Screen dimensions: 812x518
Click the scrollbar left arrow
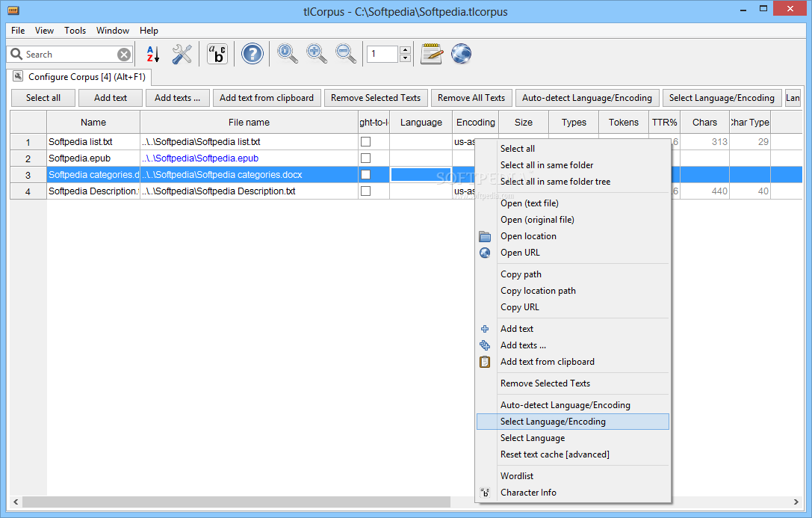(x=16, y=502)
